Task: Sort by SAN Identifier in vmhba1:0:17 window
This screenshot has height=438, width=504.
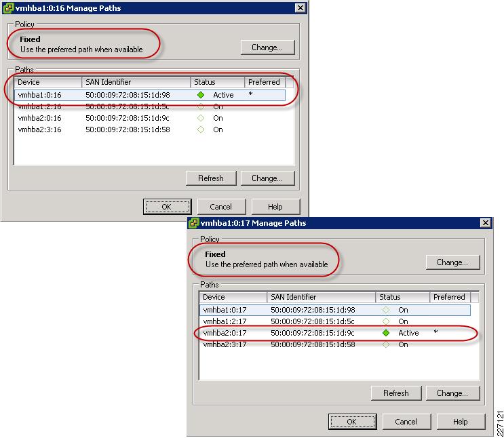Action: pos(321,297)
